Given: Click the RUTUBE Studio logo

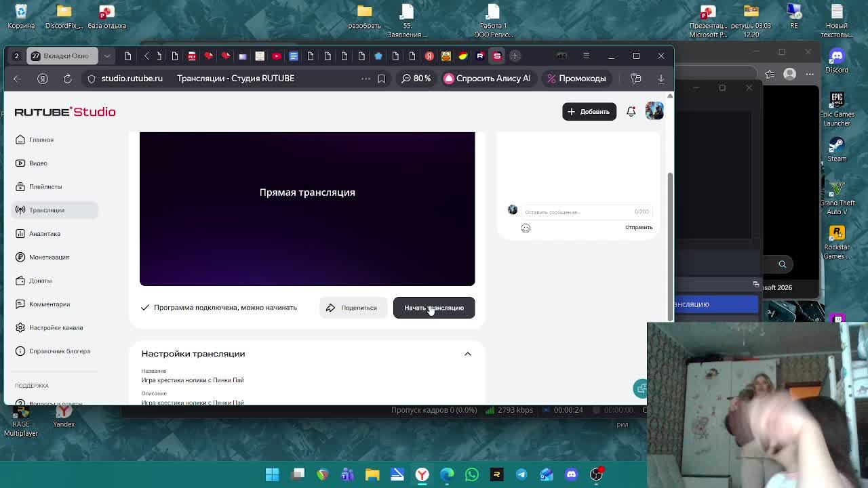Looking at the screenshot, I should [65, 112].
